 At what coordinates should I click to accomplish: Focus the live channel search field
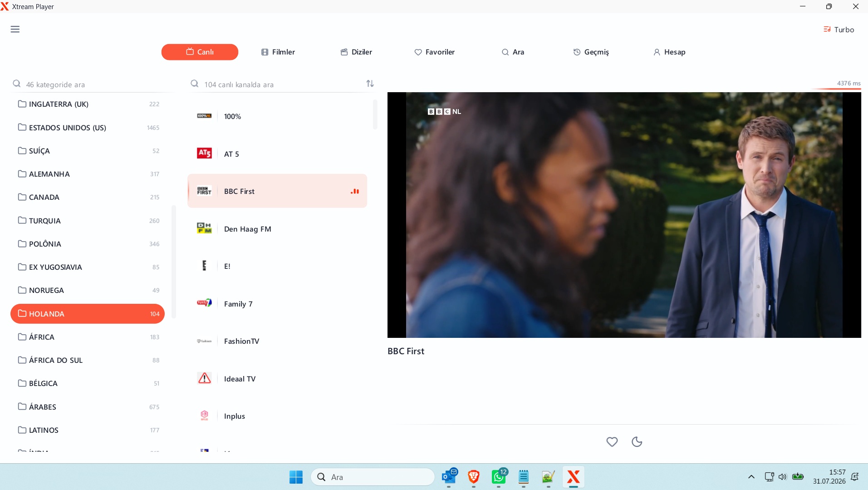(x=277, y=84)
